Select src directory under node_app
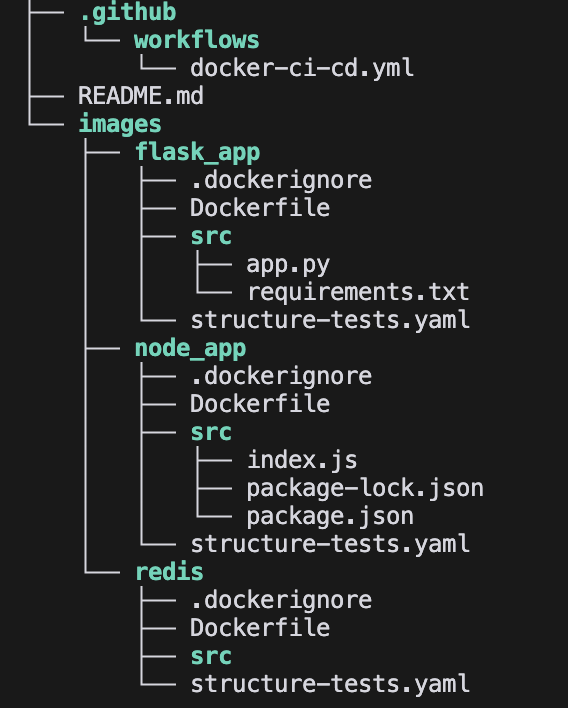This screenshot has height=708, width=568. click(211, 432)
